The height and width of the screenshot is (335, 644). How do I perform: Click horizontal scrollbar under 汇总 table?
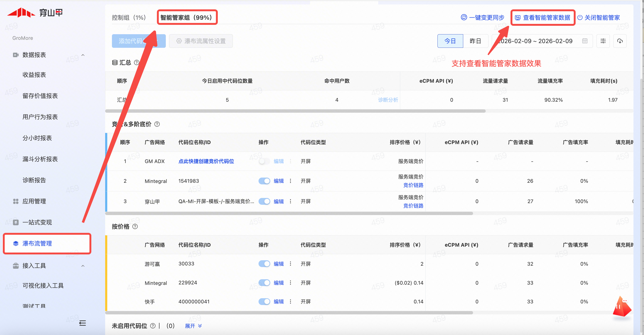click(295, 111)
